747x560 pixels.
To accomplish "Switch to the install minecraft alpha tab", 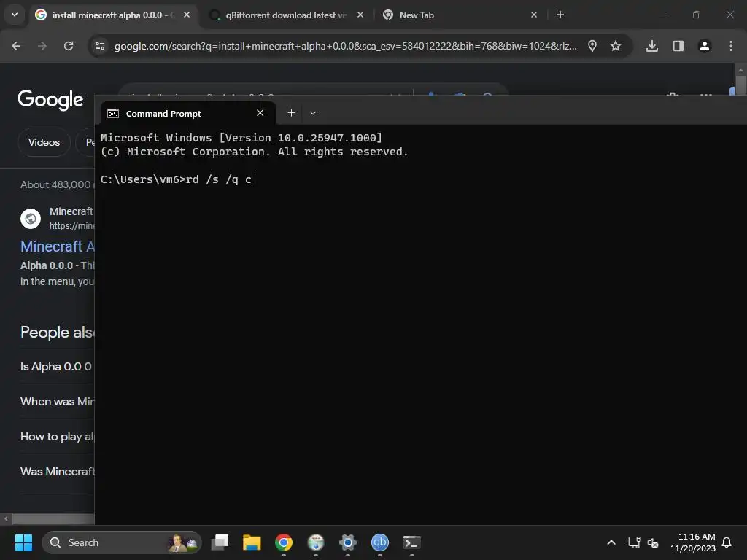I will click(112, 15).
